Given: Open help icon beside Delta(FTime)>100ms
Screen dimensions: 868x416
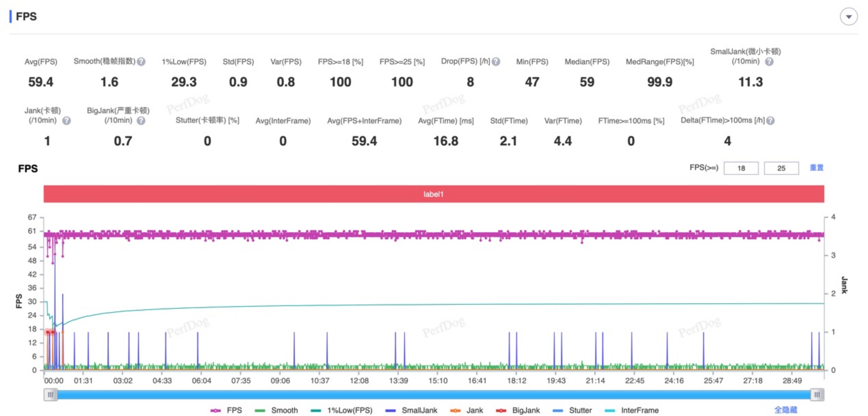Looking at the screenshot, I should [x=770, y=121].
